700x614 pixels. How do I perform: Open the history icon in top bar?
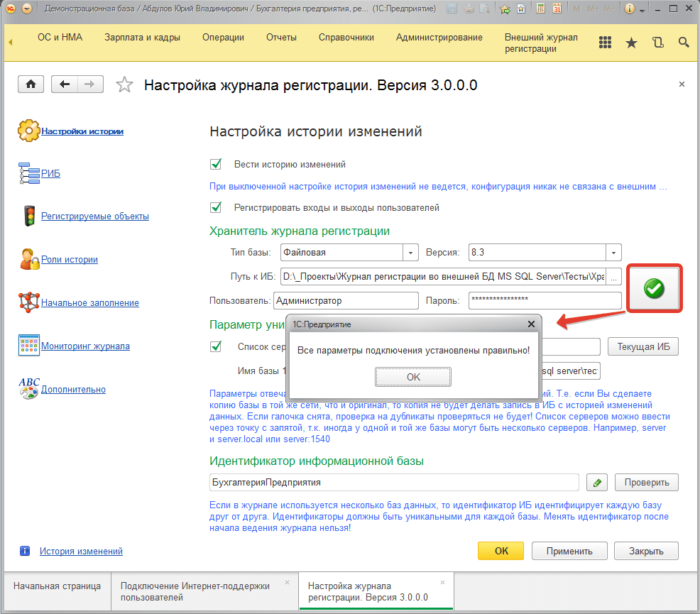(x=657, y=43)
